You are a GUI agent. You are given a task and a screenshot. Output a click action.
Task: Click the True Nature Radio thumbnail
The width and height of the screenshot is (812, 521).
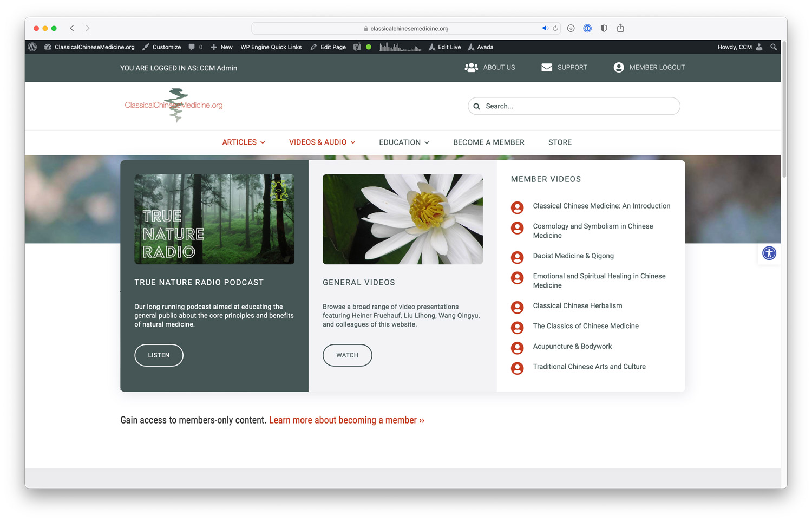[214, 219]
